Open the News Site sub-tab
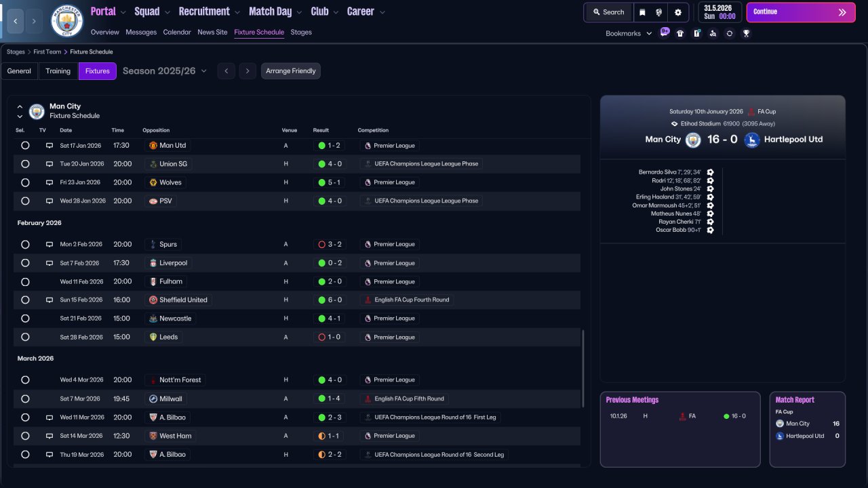The height and width of the screenshot is (488, 868). [213, 33]
